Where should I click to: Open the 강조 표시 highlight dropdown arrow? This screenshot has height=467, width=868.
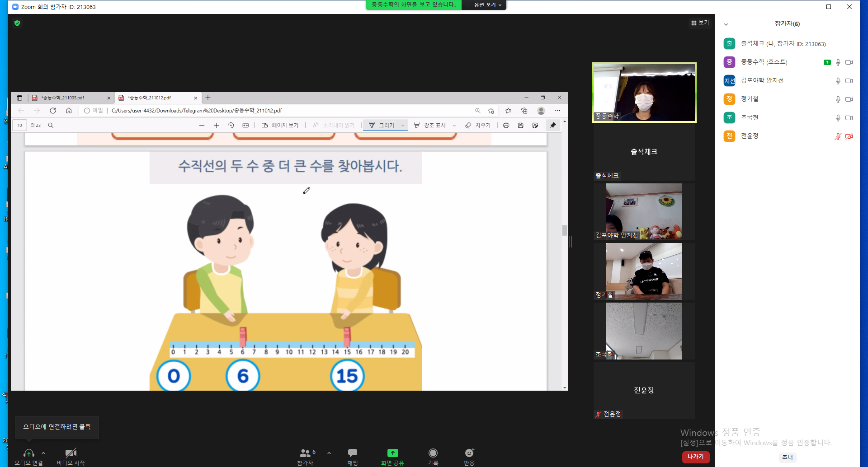coord(454,126)
